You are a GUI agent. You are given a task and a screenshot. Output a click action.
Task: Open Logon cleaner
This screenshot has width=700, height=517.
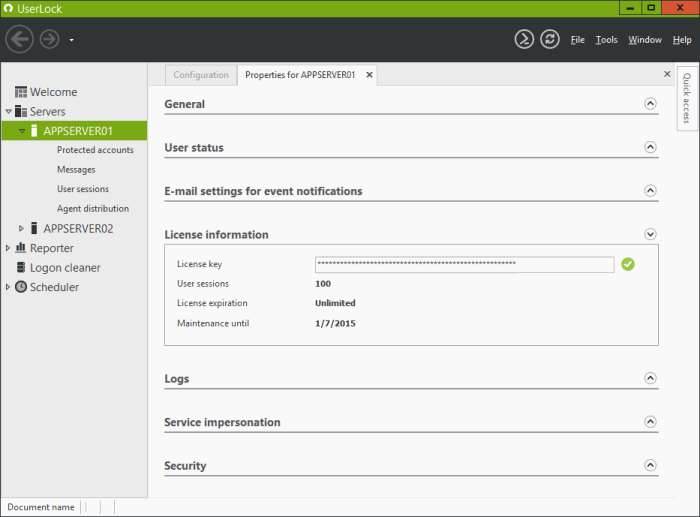click(x=65, y=268)
